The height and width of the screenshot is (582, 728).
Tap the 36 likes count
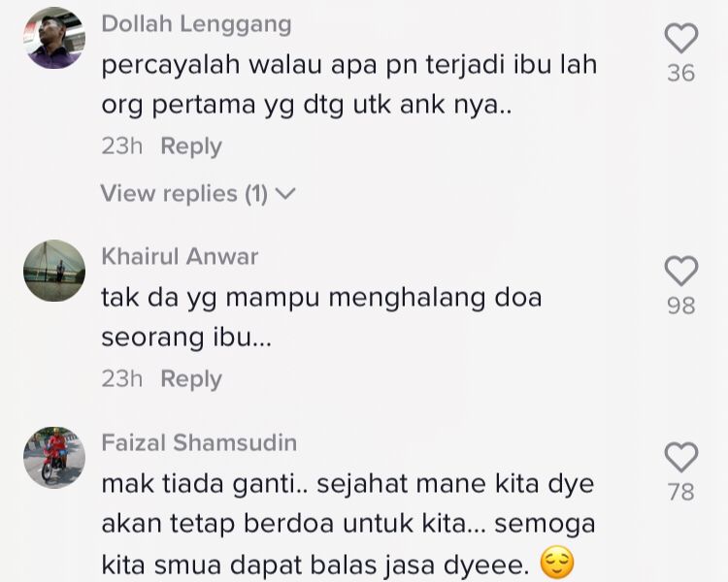(x=681, y=74)
